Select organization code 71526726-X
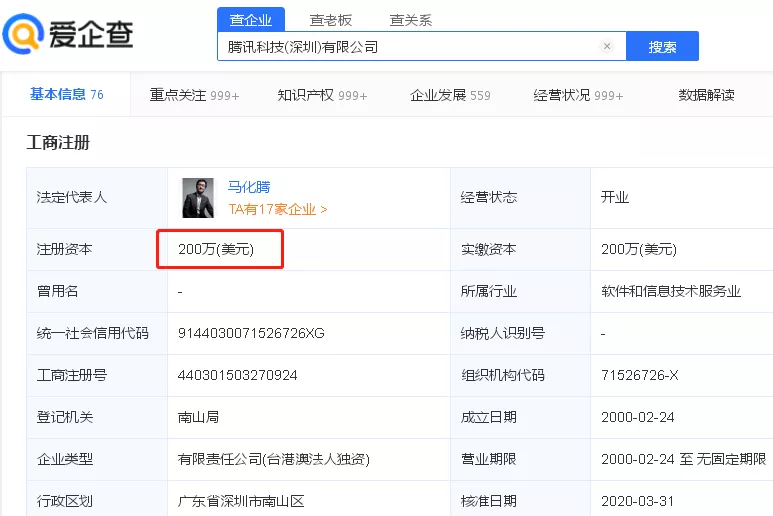This screenshot has width=773, height=516. pyautogui.click(x=639, y=376)
